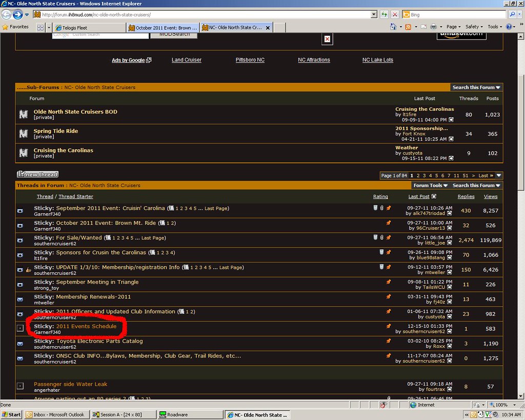The height and width of the screenshot is (420, 525).
Task: Expand the Forum Tools dropdown
Action: (430, 186)
